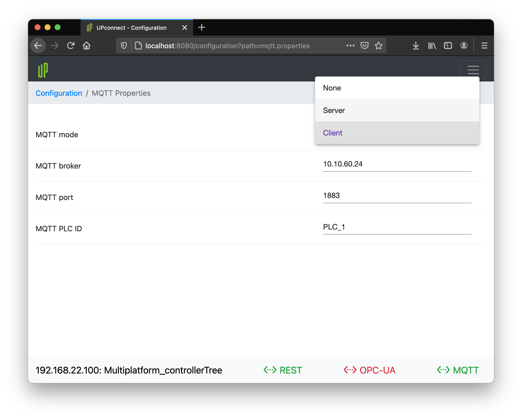The image size is (522, 420).
Task: Open the hamburger navigation menu toggle
Action: (473, 70)
